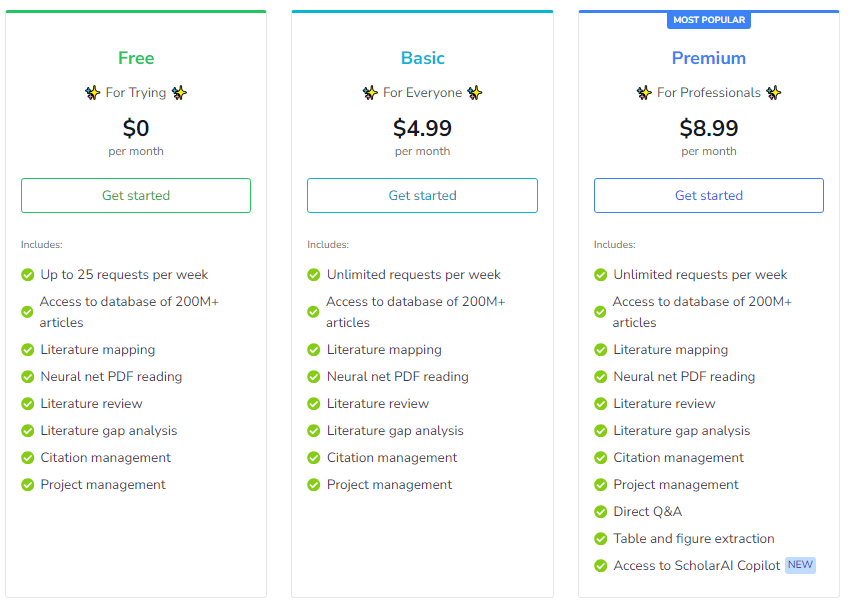Viewport: 850px width, 603px height.
Task: Click the $8.99 price label
Action: coord(708,128)
